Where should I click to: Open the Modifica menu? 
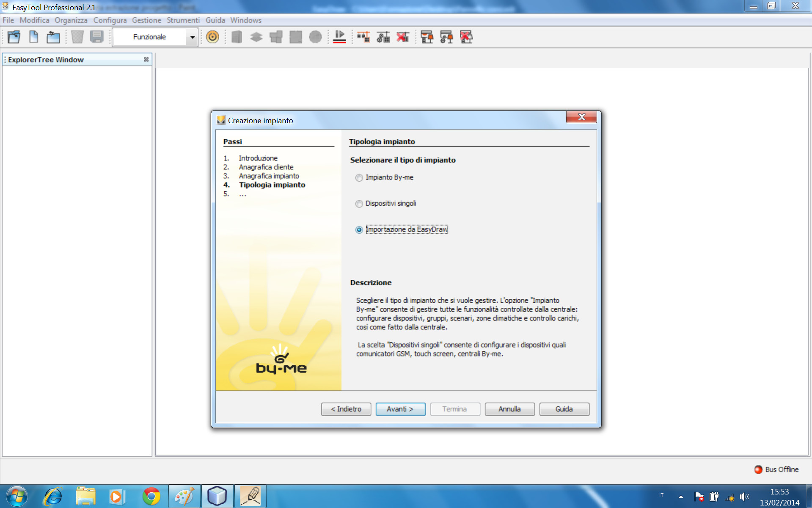click(34, 20)
